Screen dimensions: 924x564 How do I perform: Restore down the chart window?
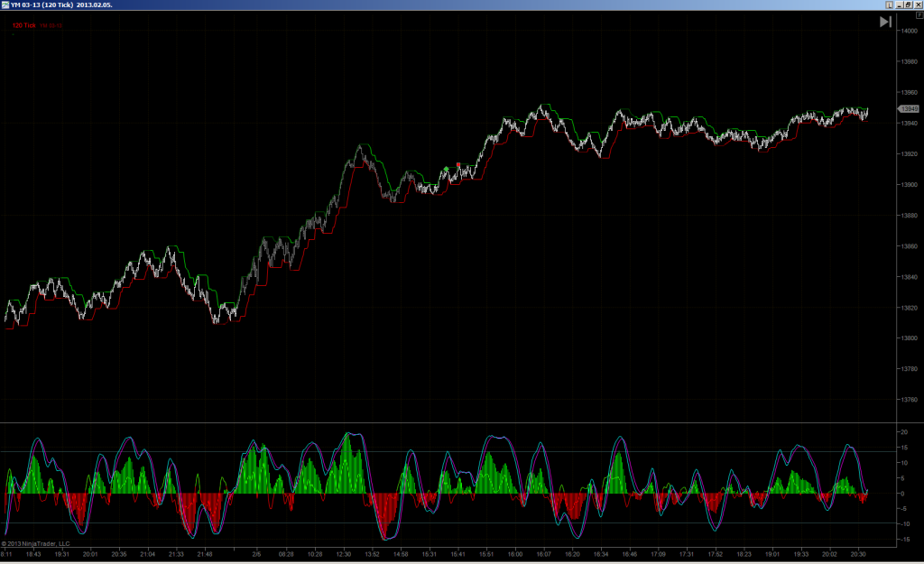pos(909,5)
